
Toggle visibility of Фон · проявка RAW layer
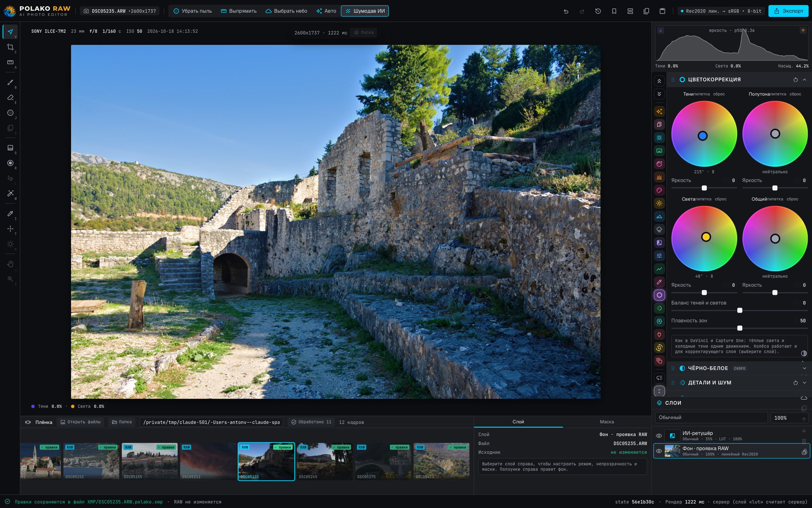pos(659,451)
